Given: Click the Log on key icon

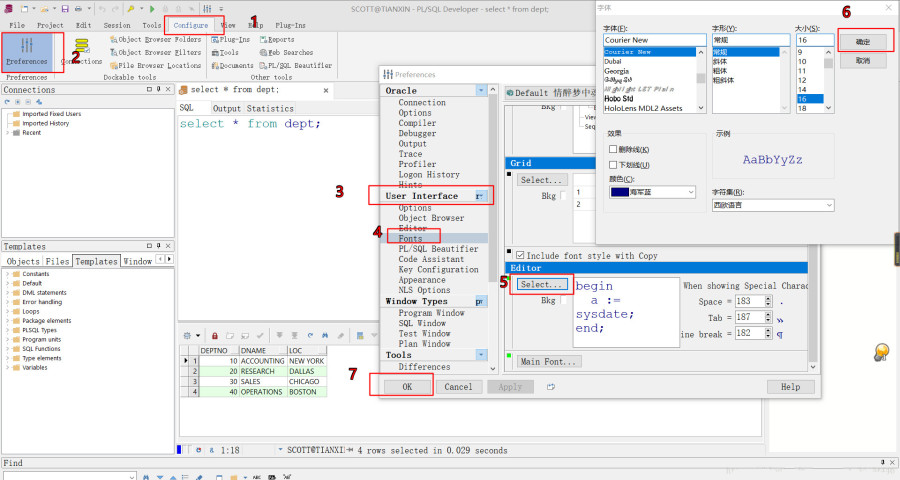Looking at the screenshot, I should click(x=131, y=9).
